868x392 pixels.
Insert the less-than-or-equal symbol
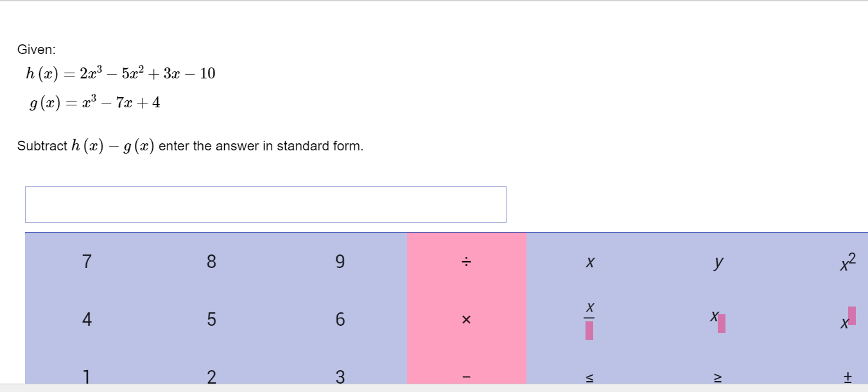point(589,378)
